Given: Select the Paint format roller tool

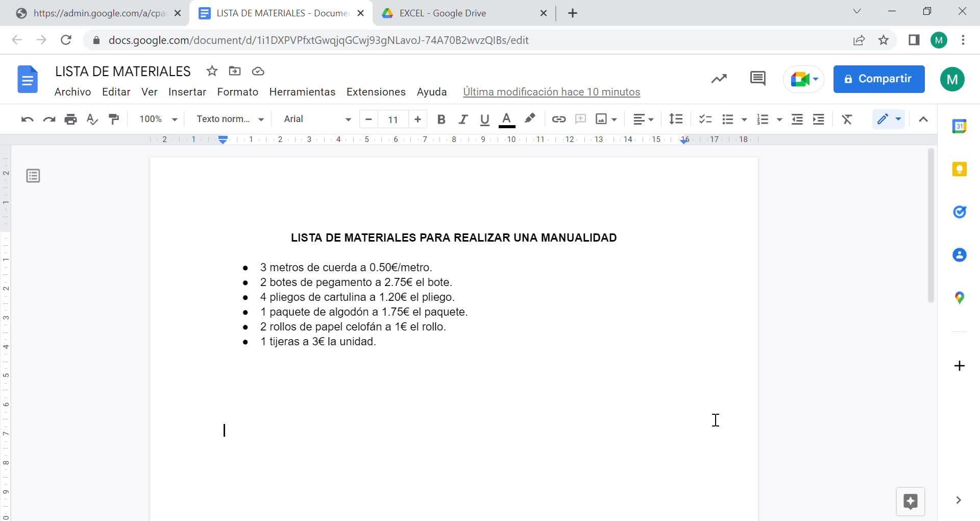Looking at the screenshot, I should (x=114, y=119).
